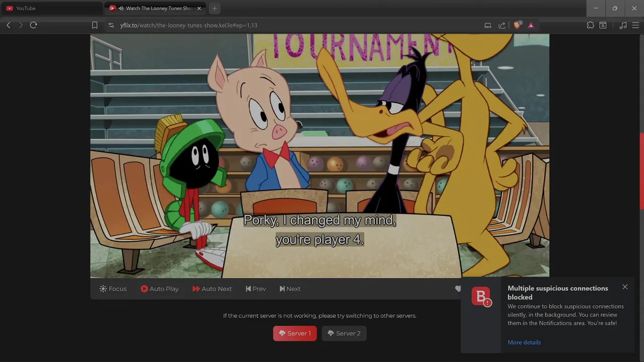
Task: Click the page vertical scrollbar
Action: (641, 171)
